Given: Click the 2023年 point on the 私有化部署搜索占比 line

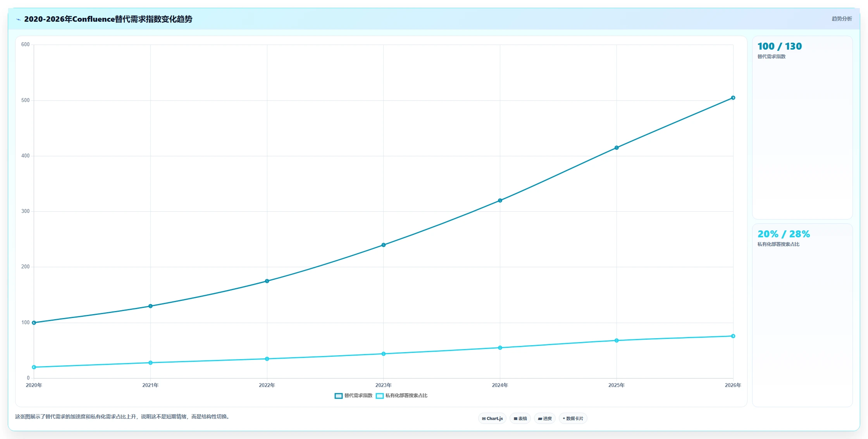Looking at the screenshot, I should click(384, 354).
